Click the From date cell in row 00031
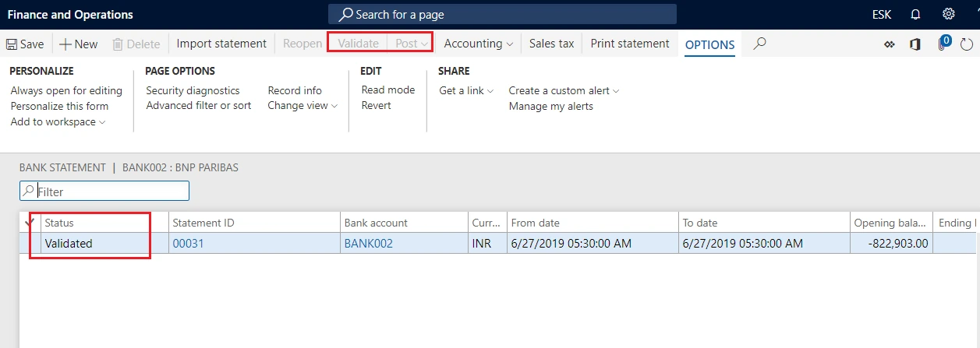Image resolution: width=980 pixels, height=348 pixels. point(593,244)
